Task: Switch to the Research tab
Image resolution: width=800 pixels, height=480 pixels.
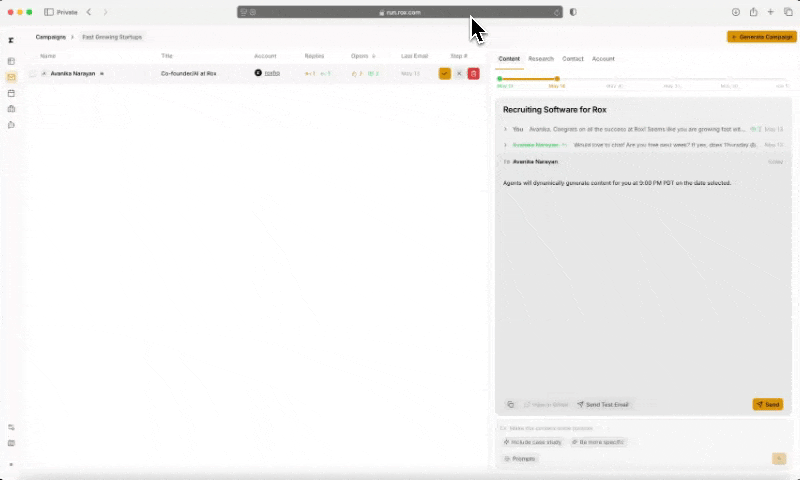Action: 540,59
